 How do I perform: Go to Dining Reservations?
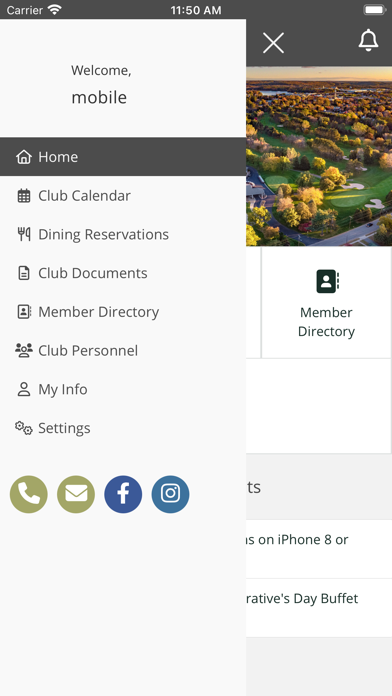pyautogui.click(x=123, y=234)
